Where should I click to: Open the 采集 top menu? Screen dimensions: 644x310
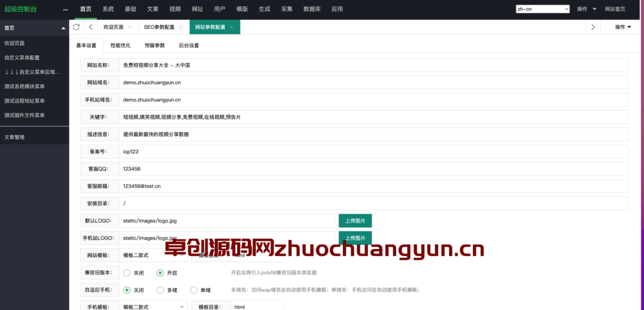click(287, 9)
